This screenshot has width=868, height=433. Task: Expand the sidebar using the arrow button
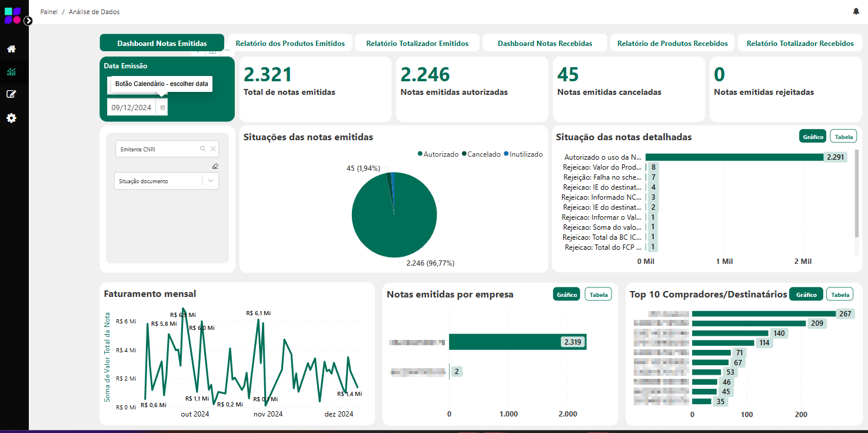[28, 20]
